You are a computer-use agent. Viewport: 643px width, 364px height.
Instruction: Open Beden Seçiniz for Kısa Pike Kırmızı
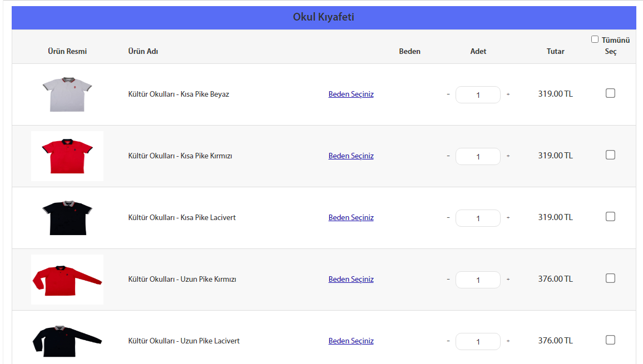point(351,156)
